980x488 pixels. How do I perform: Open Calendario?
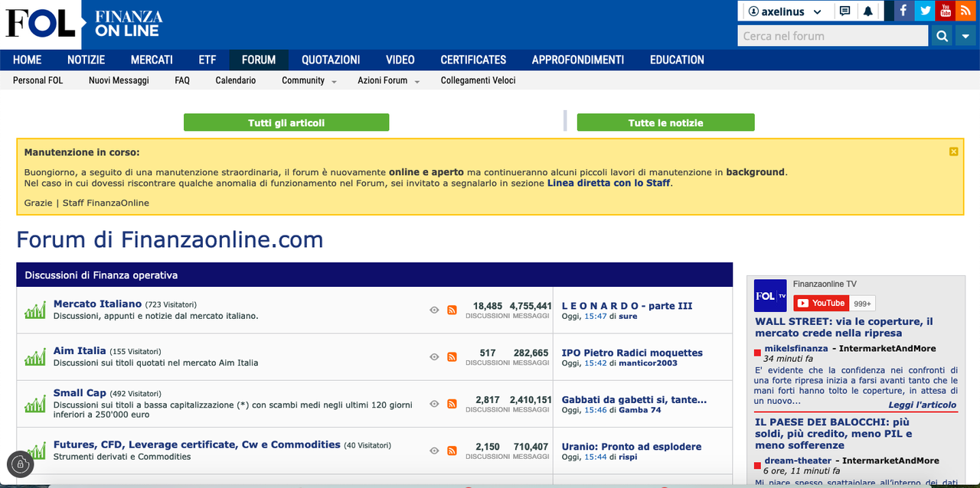point(236,80)
